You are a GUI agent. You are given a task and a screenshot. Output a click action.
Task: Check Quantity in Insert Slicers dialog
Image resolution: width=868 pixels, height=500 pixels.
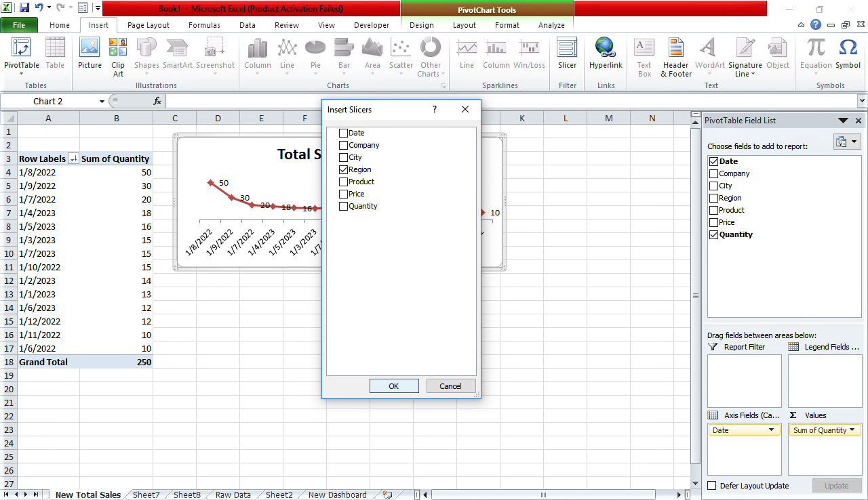point(343,206)
